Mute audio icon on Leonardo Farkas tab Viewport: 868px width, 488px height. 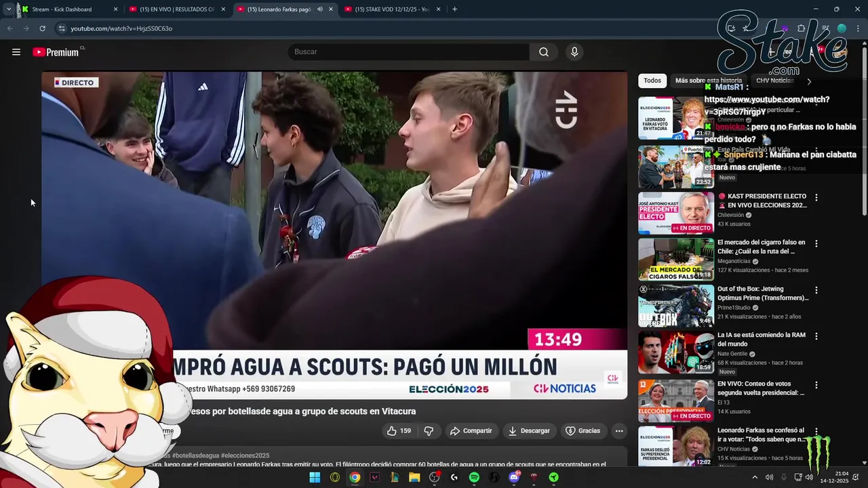(x=319, y=9)
